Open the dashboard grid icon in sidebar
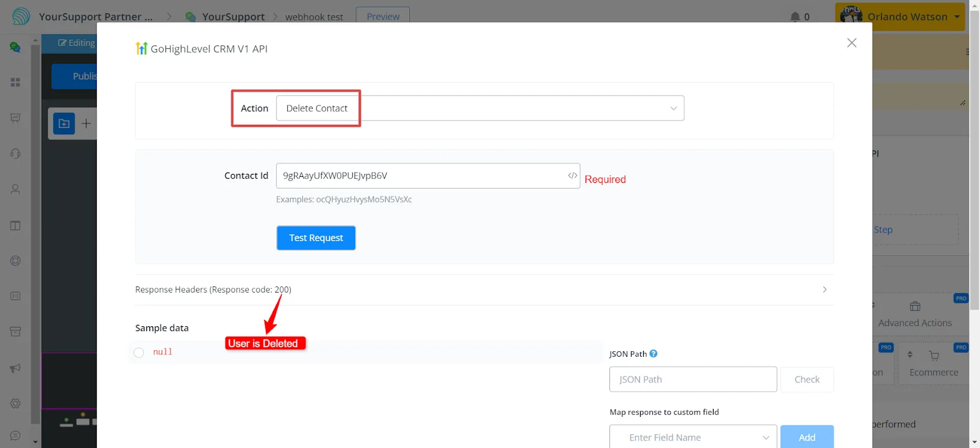This screenshot has height=448, width=980. 15,82
